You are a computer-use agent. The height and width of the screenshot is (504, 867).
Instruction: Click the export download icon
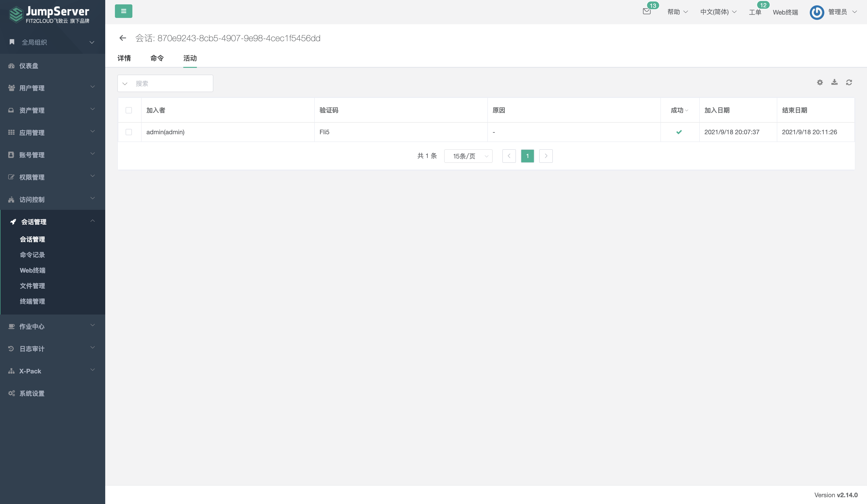834,82
